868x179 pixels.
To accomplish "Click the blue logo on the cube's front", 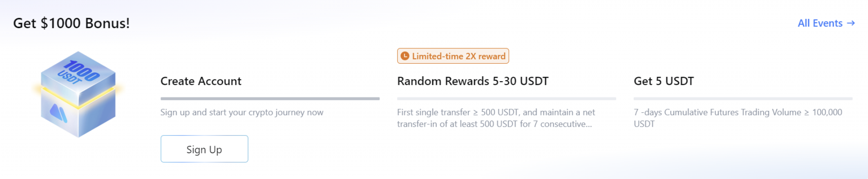I will coord(58,113).
